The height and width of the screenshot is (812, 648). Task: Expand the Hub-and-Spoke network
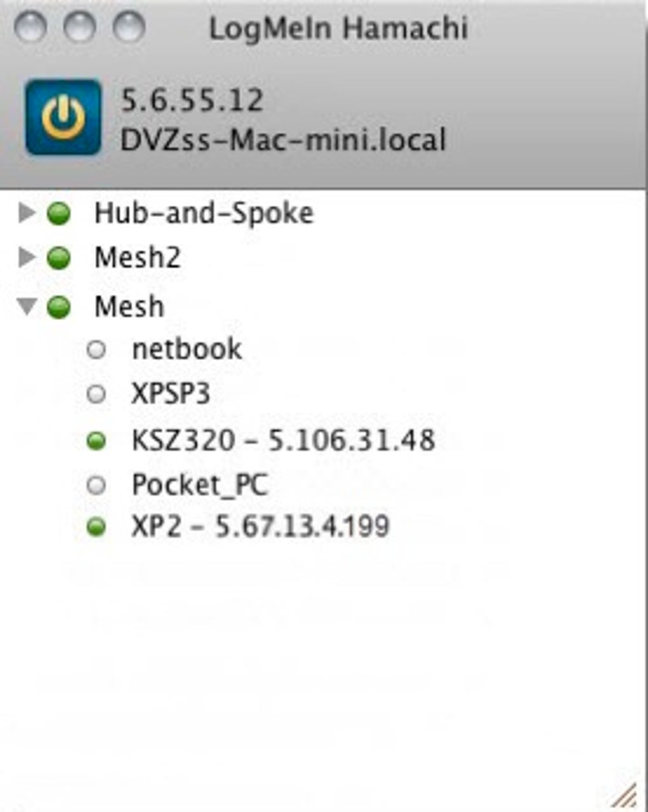pos(27,213)
